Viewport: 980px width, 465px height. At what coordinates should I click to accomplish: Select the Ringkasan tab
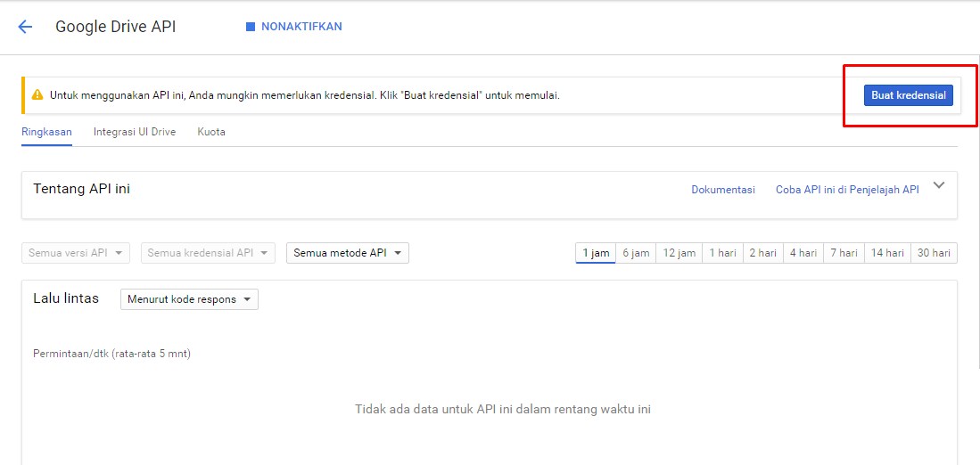tap(47, 133)
